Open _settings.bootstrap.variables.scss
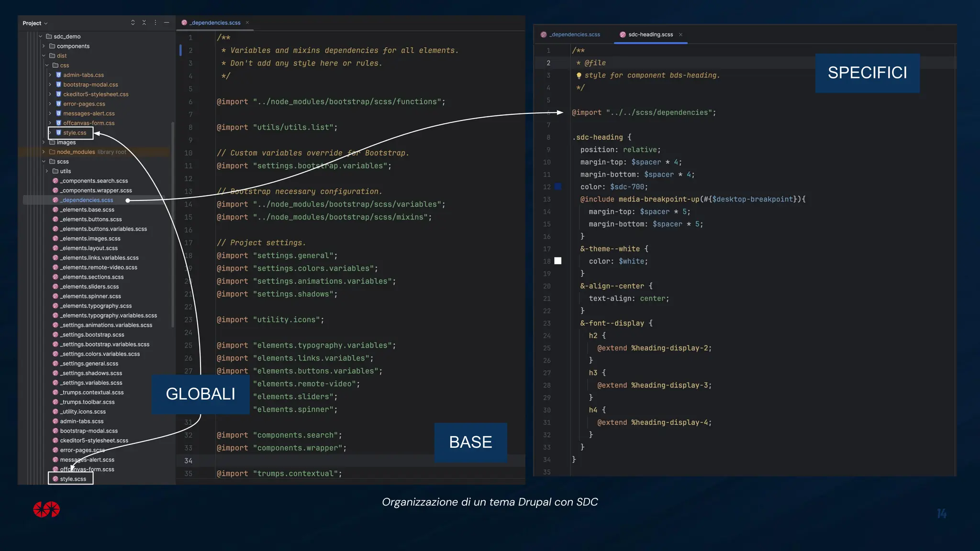The width and height of the screenshot is (980, 551). 104,344
